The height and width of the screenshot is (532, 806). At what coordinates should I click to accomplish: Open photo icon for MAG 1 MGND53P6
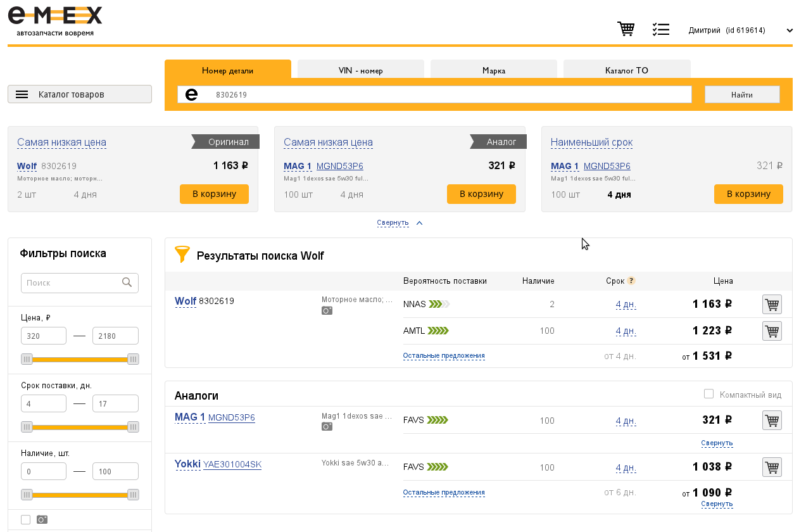tap(327, 427)
